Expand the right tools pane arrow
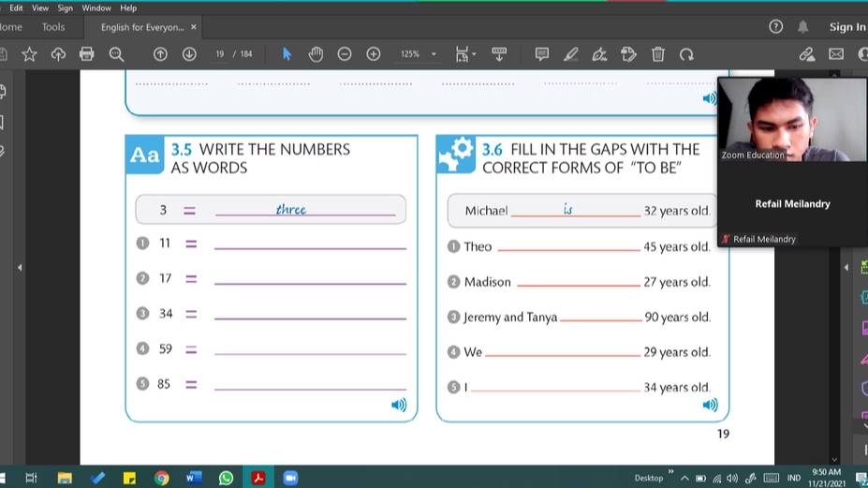The height and width of the screenshot is (488, 868). click(846, 268)
